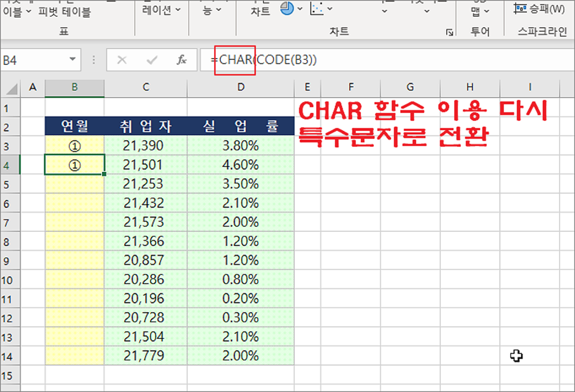Select the cell with 21,504
This screenshot has height=392, width=575.
146,337
